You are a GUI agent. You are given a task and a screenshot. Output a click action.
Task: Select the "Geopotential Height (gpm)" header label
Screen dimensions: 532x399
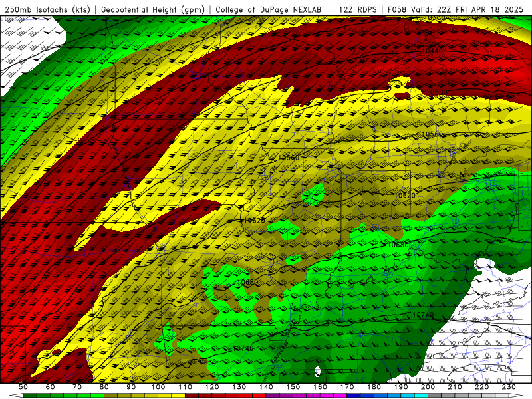[x=153, y=10]
